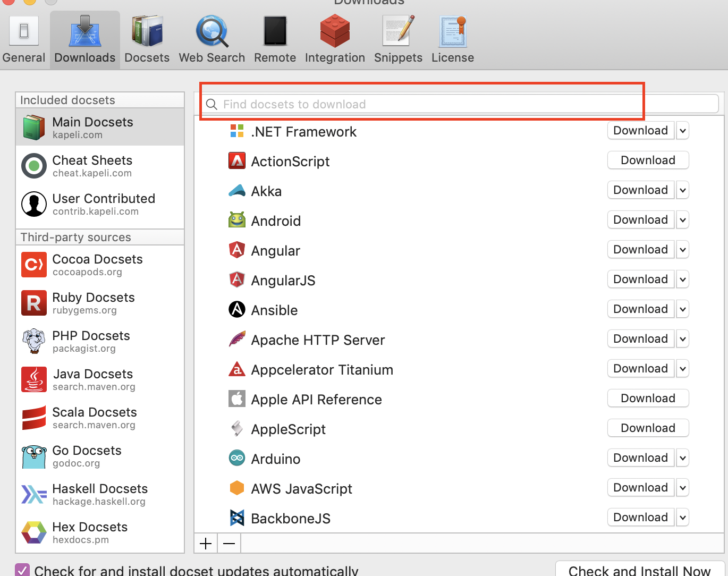The height and width of the screenshot is (576, 728).
Task: Switch to the Docsets tab label
Action: click(x=147, y=57)
